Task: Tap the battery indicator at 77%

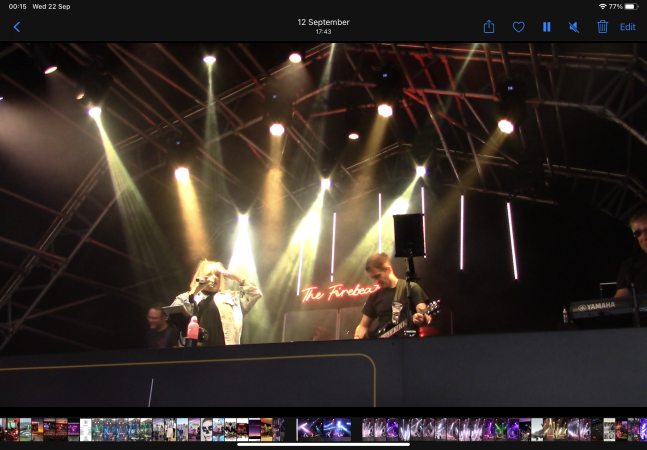Action: pos(631,7)
